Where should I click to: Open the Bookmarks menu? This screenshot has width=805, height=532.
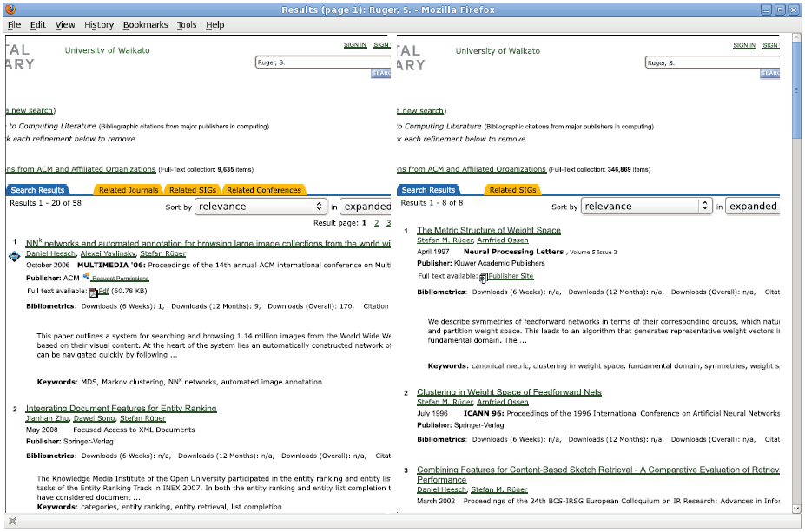pyautogui.click(x=145, y=24)
